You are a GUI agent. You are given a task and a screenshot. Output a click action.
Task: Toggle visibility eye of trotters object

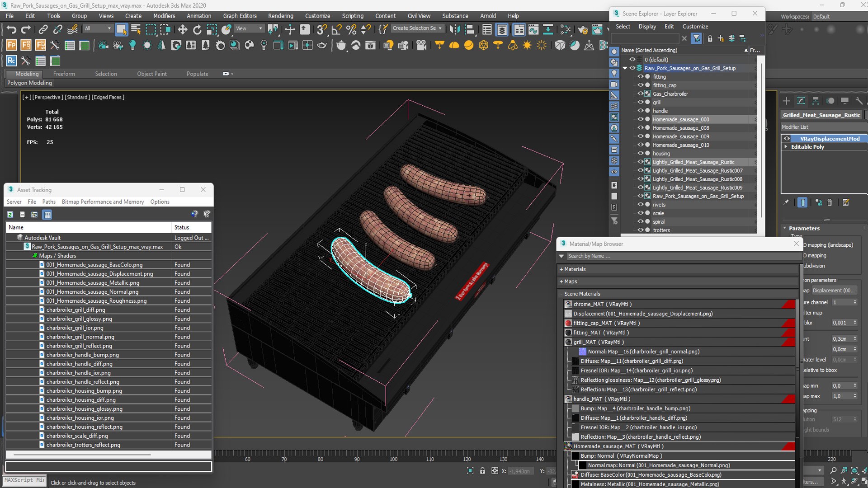click(640, 230)
